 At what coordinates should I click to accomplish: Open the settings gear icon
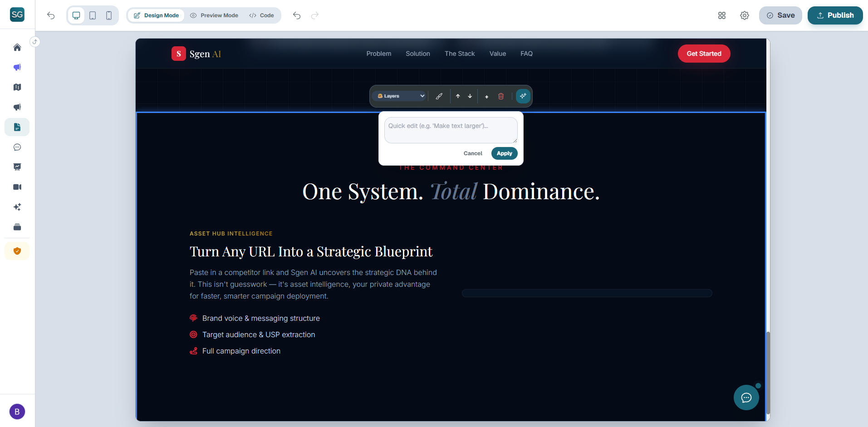[745, 15]
